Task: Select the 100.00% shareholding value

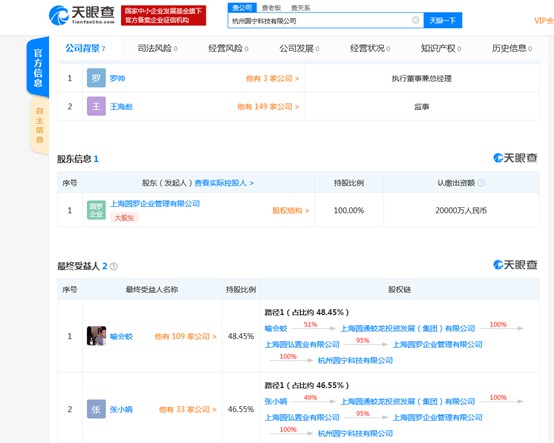Action: pyautogui.click(x=349, y=211)
